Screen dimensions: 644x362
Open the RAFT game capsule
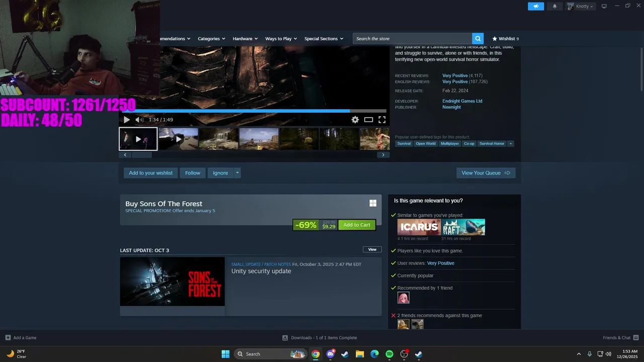(463, 227)
